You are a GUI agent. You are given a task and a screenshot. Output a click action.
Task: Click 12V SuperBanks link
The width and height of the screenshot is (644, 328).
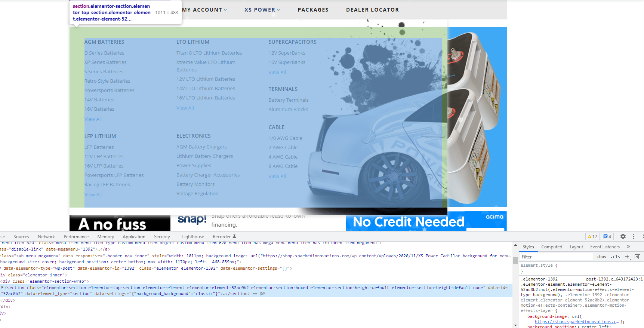click(287, 53)
